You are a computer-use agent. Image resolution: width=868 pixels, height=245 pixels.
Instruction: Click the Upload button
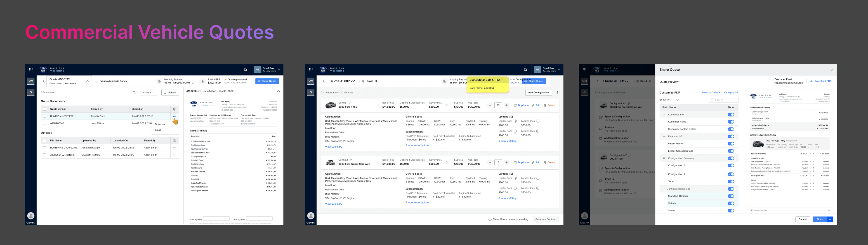pos(170,92)
